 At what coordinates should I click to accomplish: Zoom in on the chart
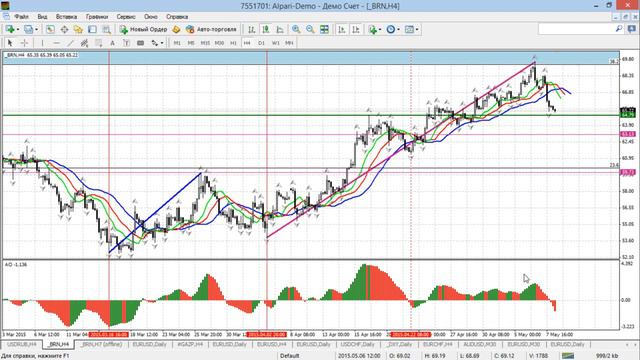click(x=296, y=29)
